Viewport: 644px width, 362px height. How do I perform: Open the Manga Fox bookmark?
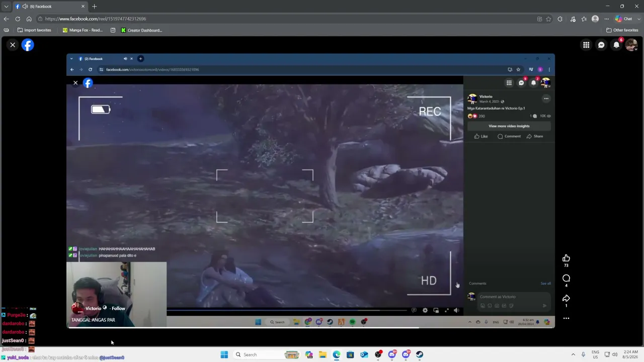click(83, 30)
